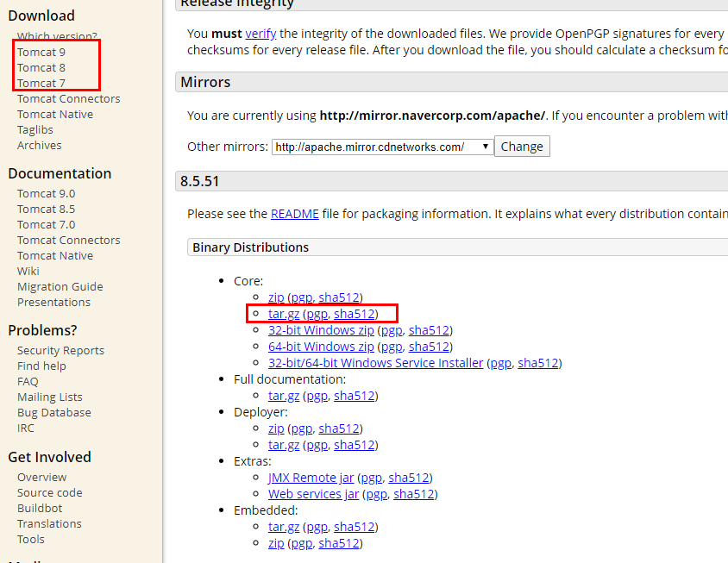The image size is (728, 563).
Task: Open the sha512 for Core tar.gz
Action: tap(355, 314)
